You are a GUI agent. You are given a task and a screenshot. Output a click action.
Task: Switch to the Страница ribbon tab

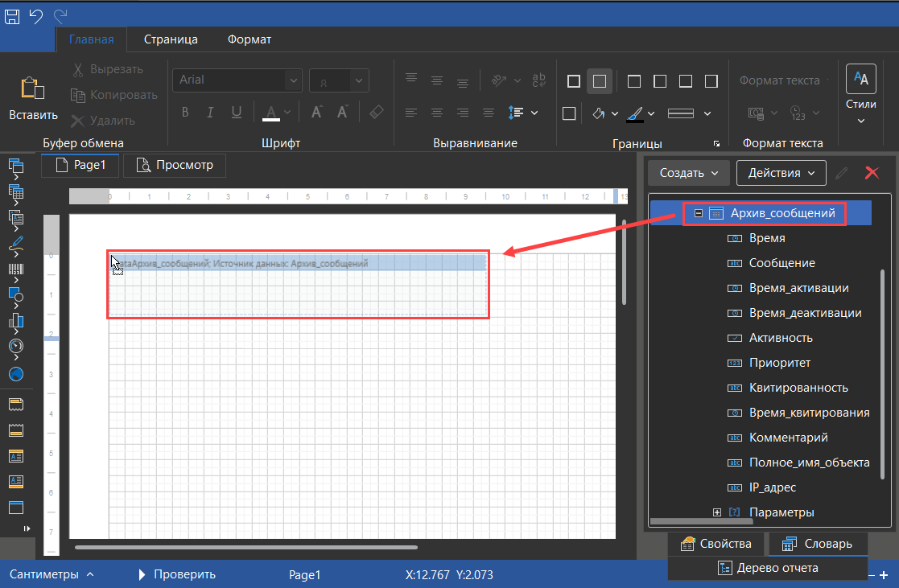tap(171, 39)
